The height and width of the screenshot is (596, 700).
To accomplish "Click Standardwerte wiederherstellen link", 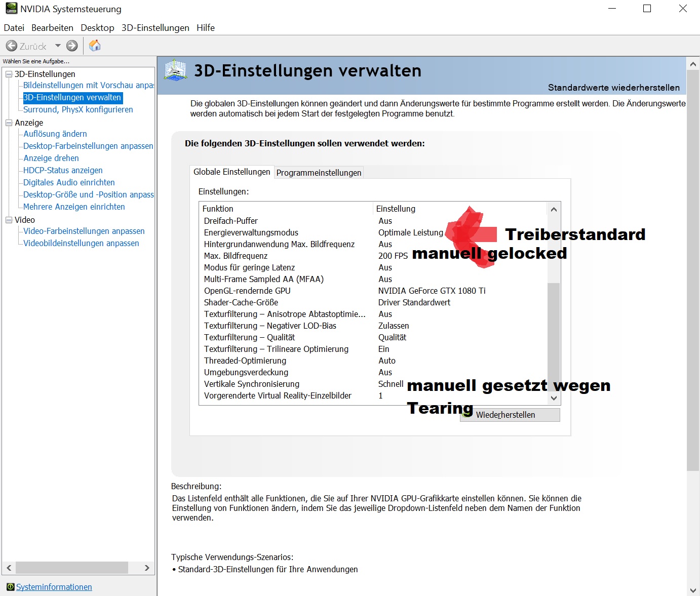I will pos(614,88).
